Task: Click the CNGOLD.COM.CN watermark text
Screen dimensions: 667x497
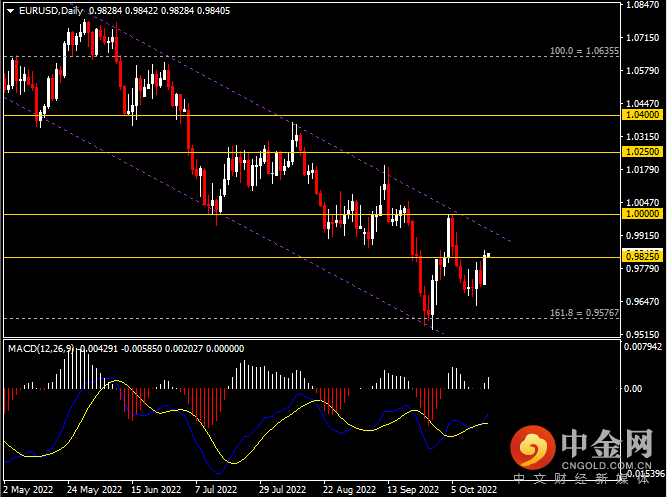Action: 607,466
